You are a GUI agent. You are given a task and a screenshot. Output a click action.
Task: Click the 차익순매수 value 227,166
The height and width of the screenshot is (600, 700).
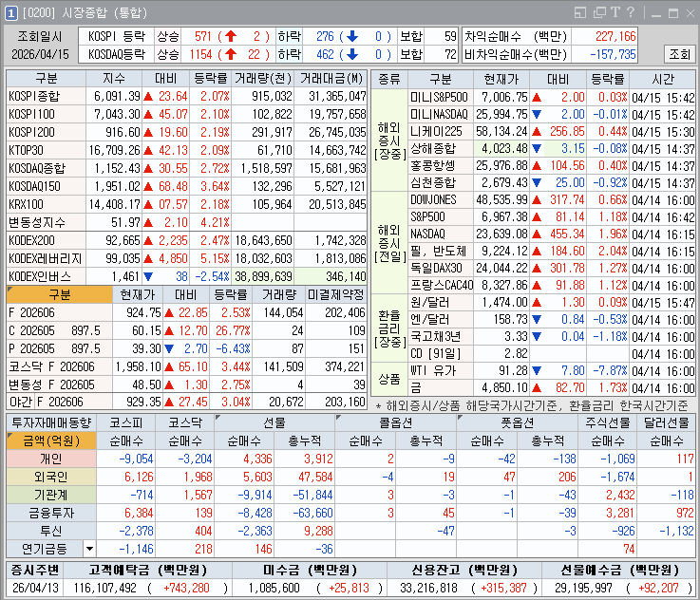(615, 36)
